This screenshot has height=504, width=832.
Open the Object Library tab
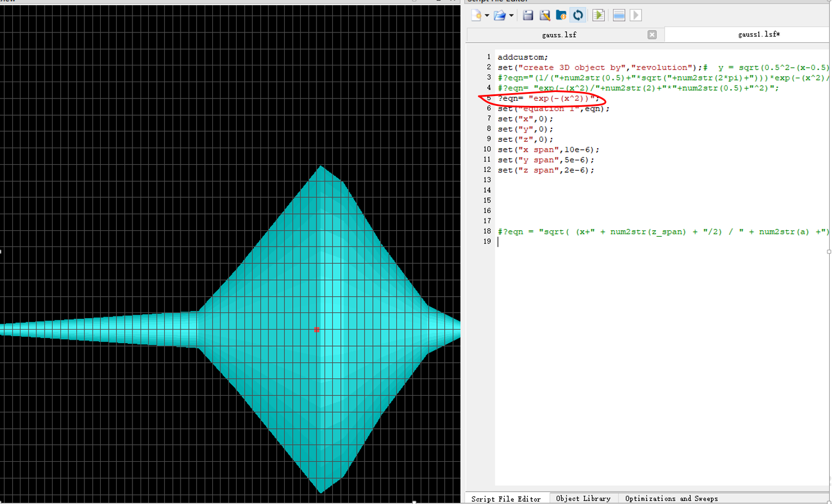pos(583,498)
